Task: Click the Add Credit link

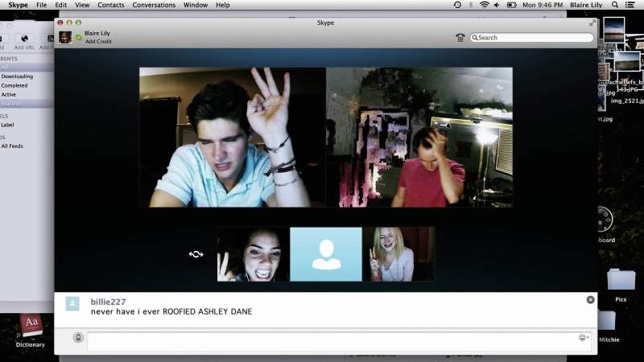Action: (x=98, y=42)
